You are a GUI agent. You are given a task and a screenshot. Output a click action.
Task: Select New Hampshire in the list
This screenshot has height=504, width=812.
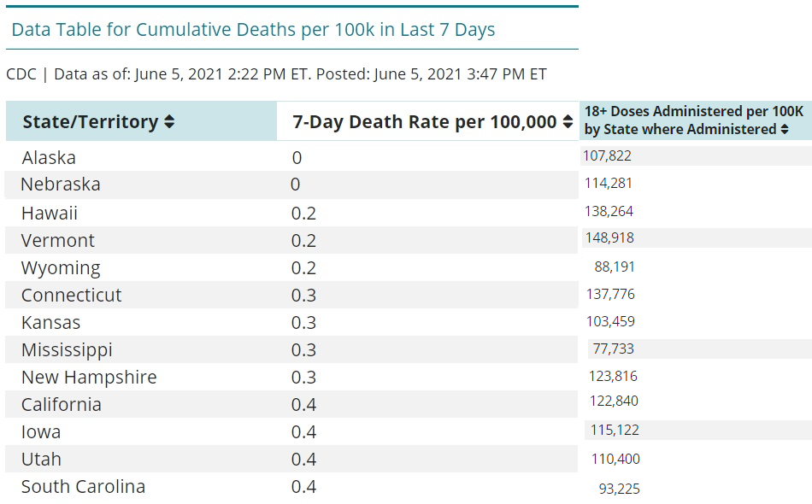(x=89, y=378)
